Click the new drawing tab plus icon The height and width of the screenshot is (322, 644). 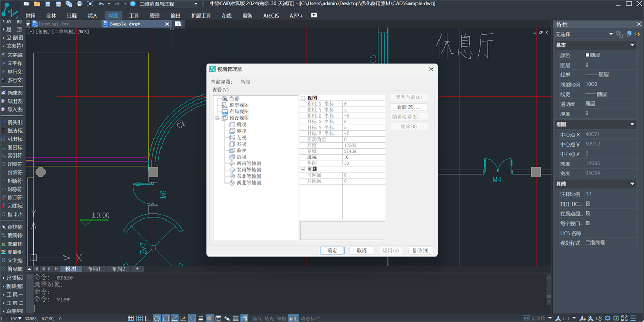(178, 24)
